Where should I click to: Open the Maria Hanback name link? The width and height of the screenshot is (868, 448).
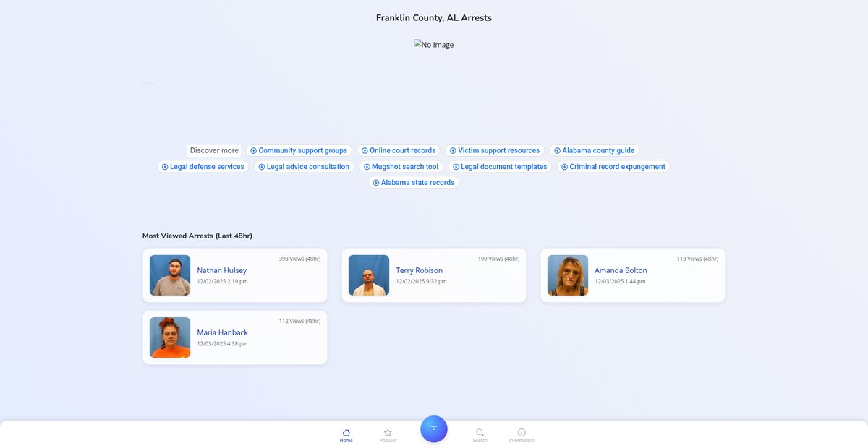tap(223, 332)
